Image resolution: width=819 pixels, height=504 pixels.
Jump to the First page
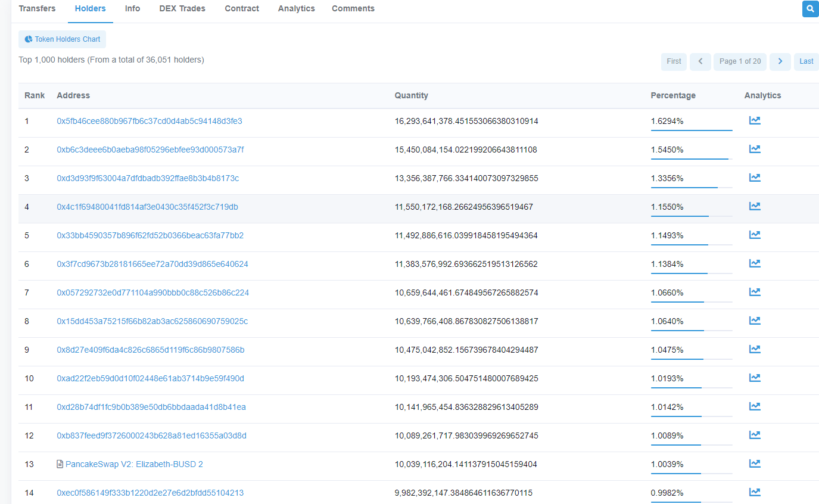pos(674,61)
